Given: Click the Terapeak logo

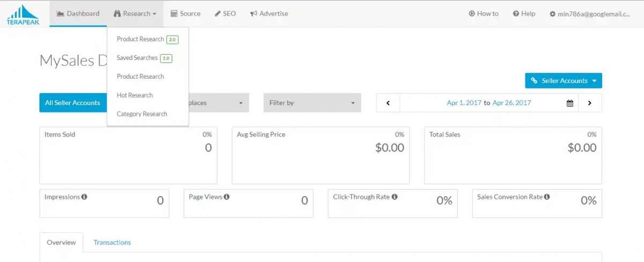Looking at the screenshot, I should click(x=23, y=14).
